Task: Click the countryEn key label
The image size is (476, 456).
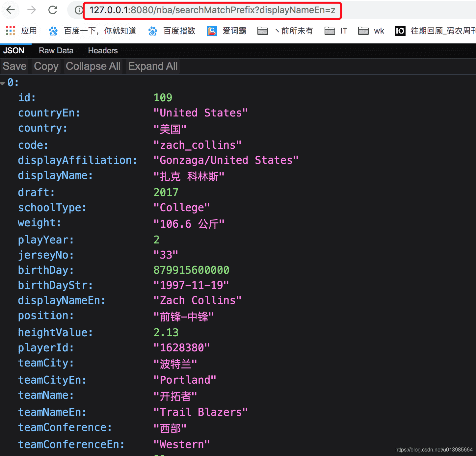Action: point(49,113)
